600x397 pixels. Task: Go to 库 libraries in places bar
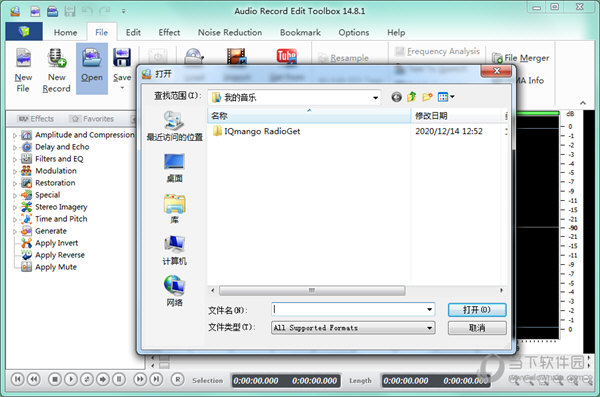(174, 209)
